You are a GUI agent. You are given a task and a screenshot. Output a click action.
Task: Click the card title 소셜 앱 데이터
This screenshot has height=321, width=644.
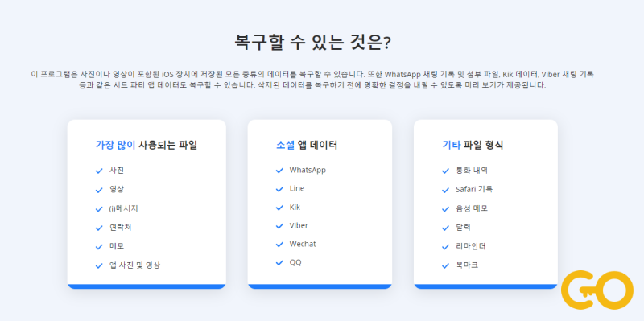tap(307, 145)
